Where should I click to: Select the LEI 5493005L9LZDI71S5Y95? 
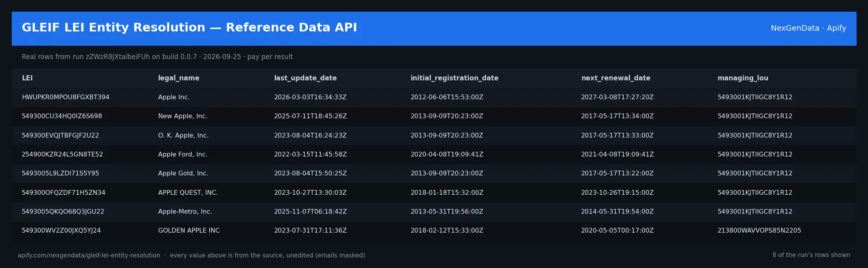click(60, 173)
